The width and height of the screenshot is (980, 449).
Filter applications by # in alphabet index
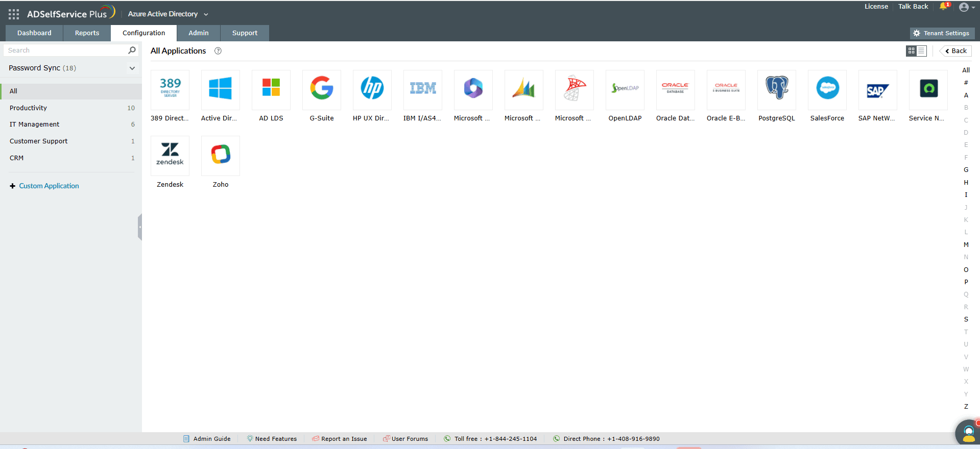click(x=966, y=83)
